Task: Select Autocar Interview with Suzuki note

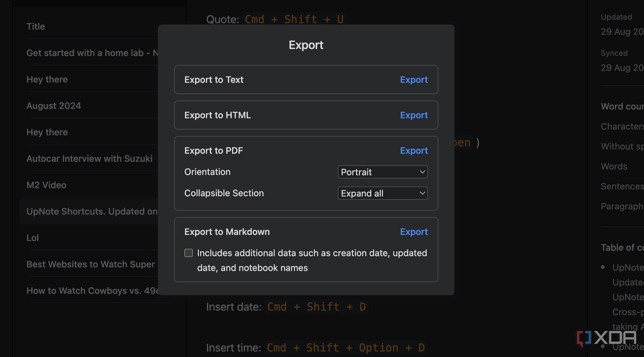Action: [89, 158]
